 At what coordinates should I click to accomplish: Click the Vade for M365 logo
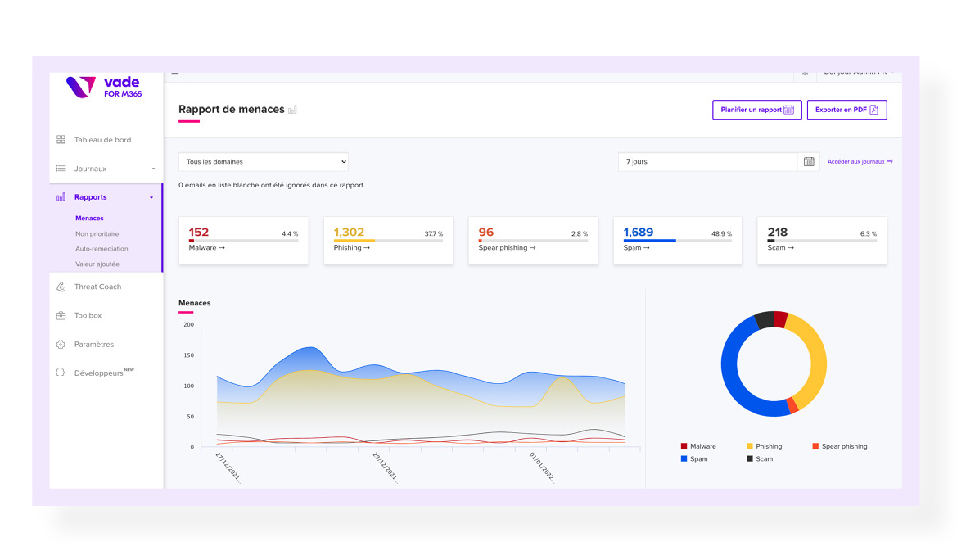104,88
